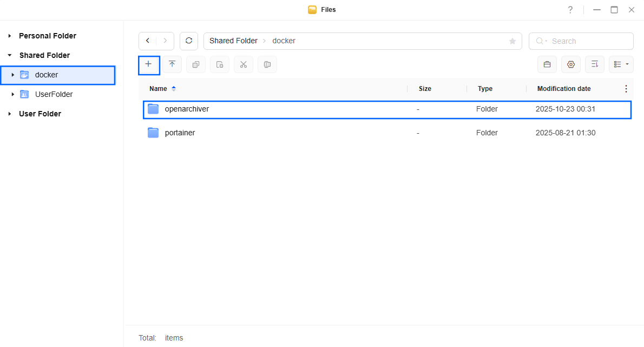
Task: Sort files by the Name column header
Action: pyautogui.click(x=159, y=89)
